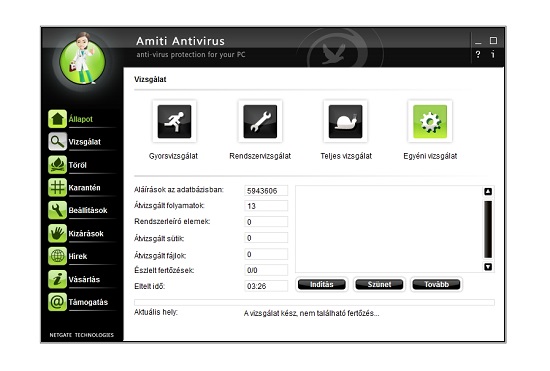Click the Állapot home icon

(x=57, y=119)
